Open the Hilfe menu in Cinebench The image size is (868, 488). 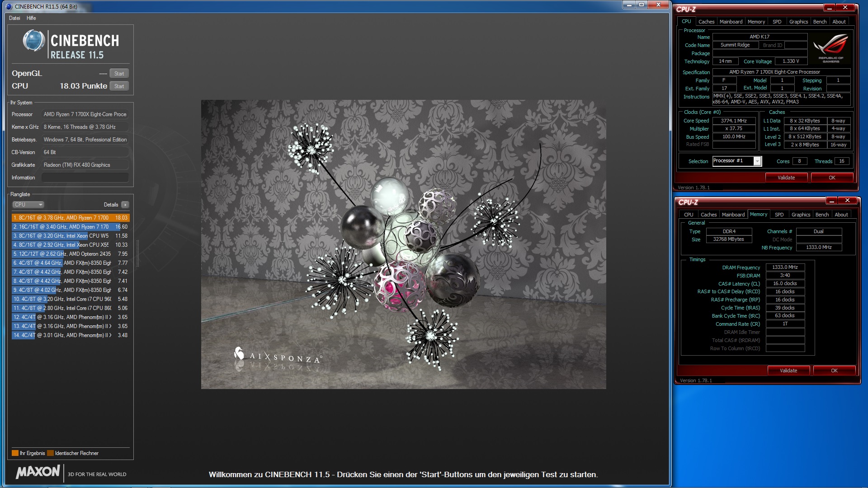point(31,18)
